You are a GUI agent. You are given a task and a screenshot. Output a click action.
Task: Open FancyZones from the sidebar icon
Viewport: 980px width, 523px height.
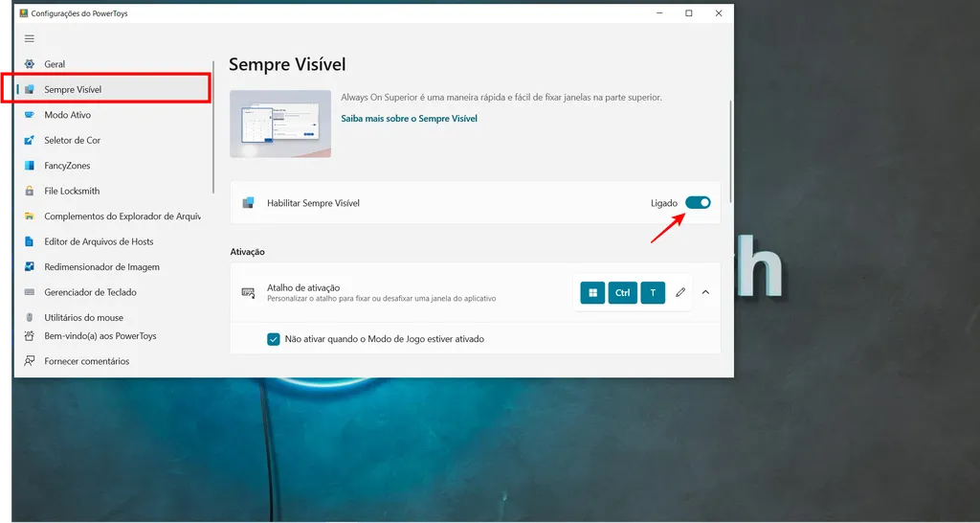(30, 166)
